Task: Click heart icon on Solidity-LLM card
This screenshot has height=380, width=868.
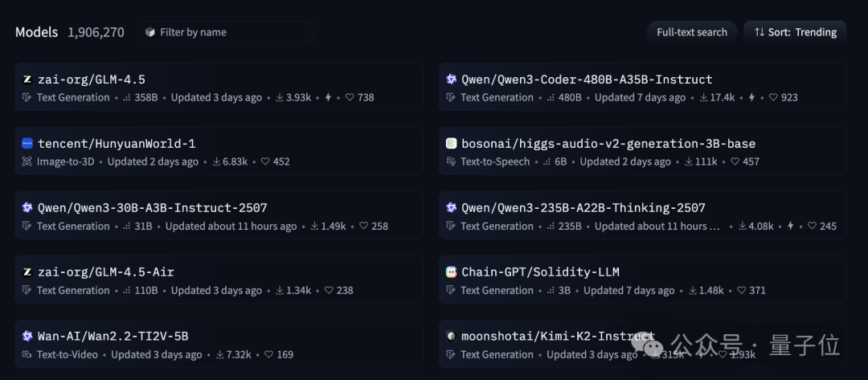Action: pos(741,290)
